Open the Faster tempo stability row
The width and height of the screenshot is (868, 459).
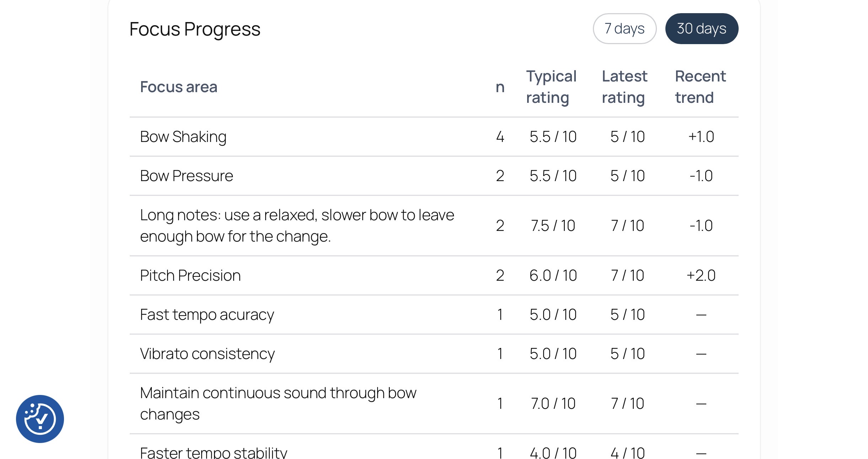point(214,451)
